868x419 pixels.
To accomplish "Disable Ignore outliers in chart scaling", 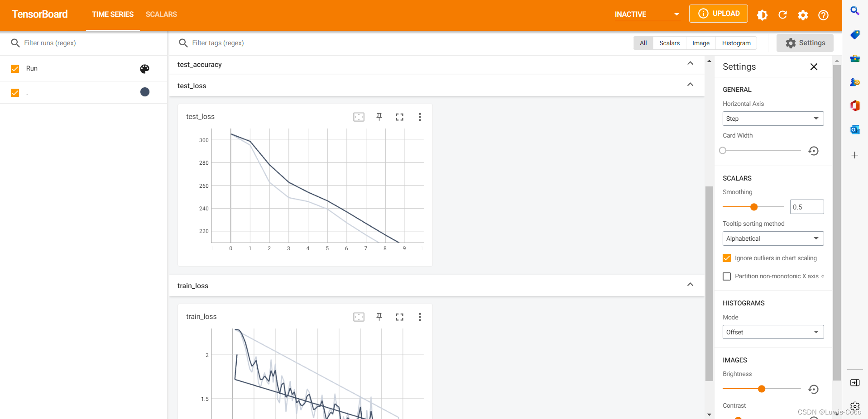I will pyautogui.click(x=727, y=258).
